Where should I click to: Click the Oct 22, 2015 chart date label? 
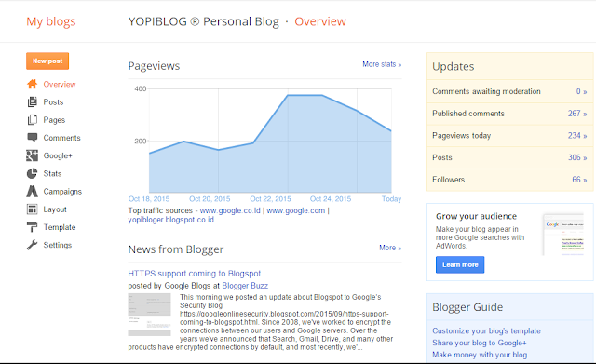tap(270, 199)
